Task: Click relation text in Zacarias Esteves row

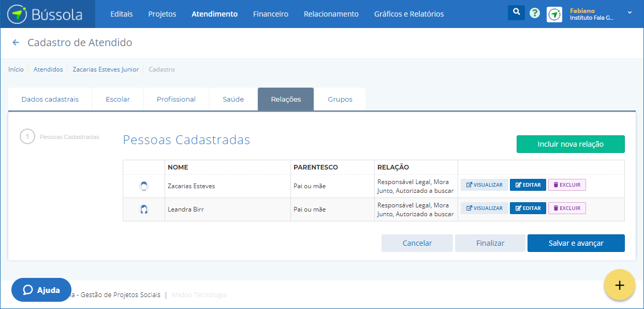Action: click(x=416, y=186)
